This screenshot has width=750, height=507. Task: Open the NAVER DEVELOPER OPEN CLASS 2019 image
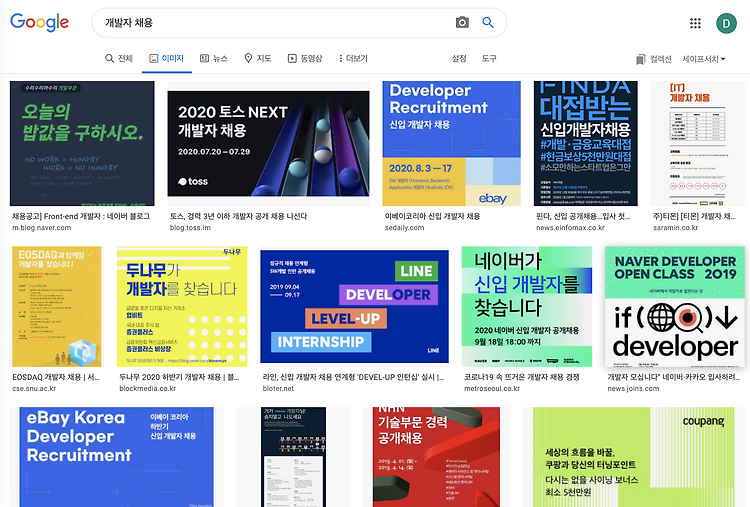pos(675,307)
